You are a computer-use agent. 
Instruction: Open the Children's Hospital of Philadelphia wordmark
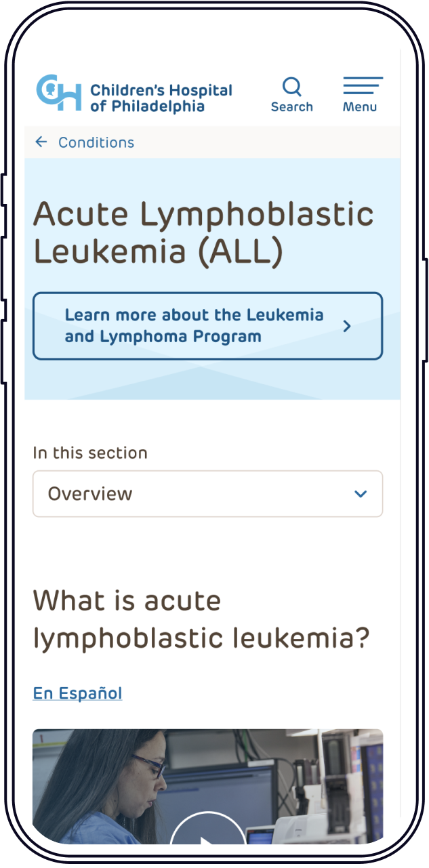(x=161, y=98)
